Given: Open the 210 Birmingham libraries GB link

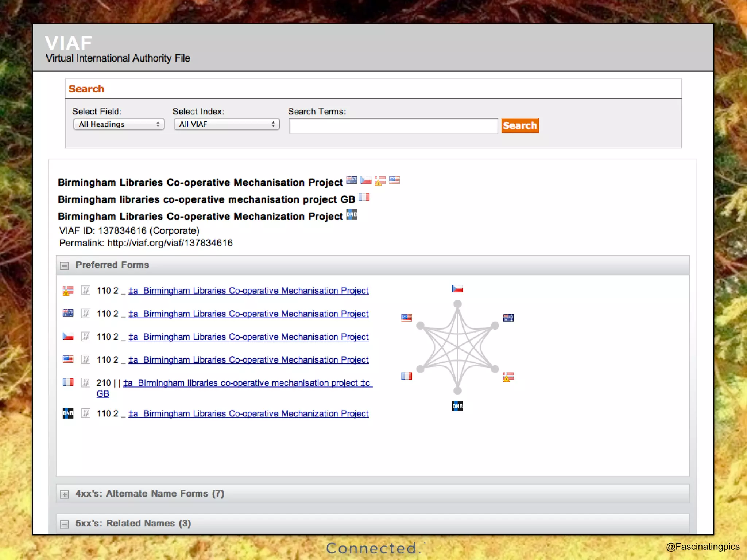Looking at the screenshot, I should (247, 383).
